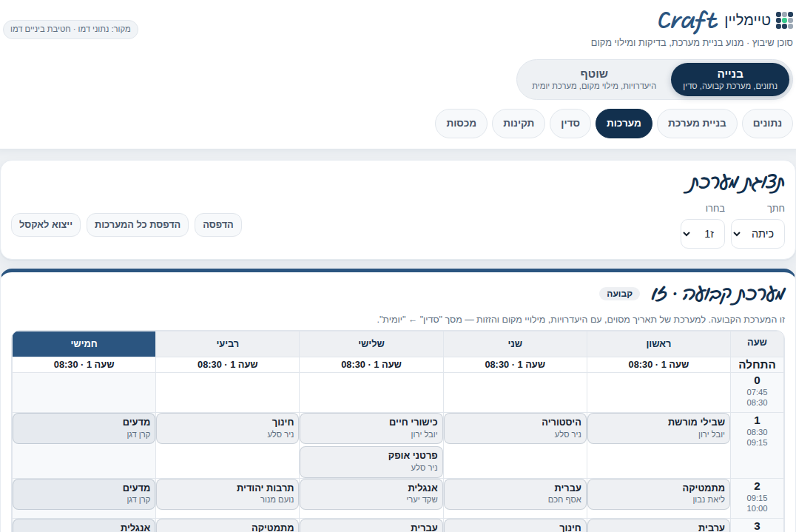Screen dimensions: 796x532
Task: Open the חינוך lesson card with ניר סלע
Action: coord(227,428)
